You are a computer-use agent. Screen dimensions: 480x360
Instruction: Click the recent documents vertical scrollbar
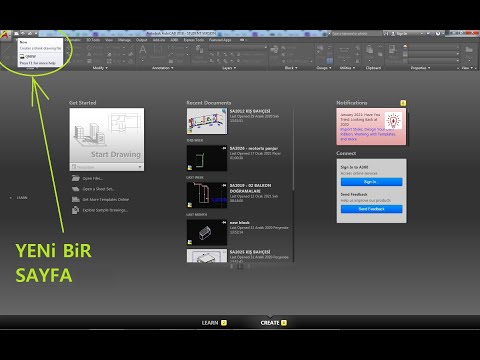click(293, 149)
